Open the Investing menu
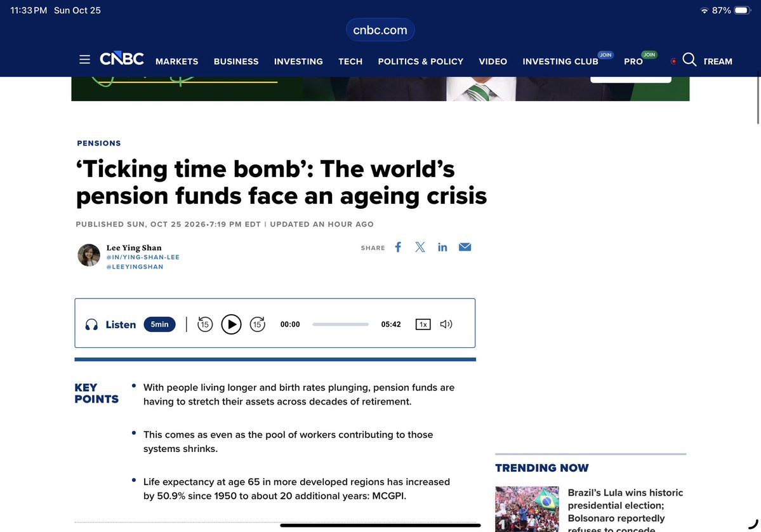 pos(298,62)
